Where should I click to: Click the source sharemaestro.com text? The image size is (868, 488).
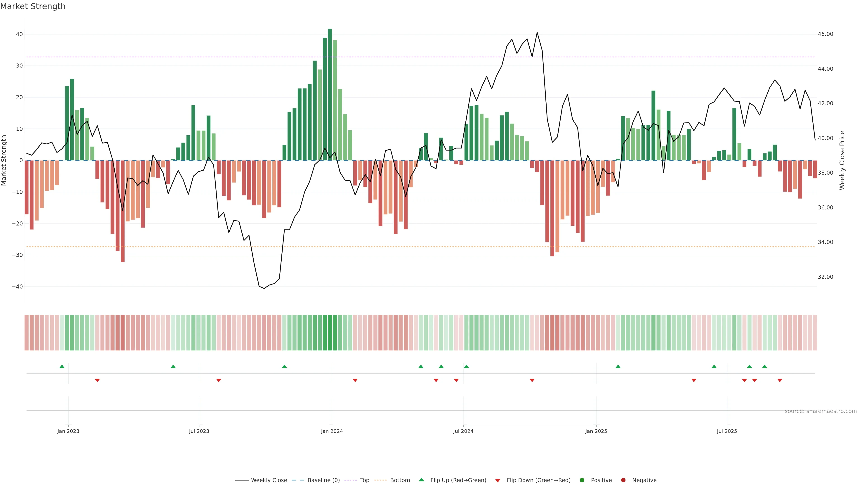point(821,411)
